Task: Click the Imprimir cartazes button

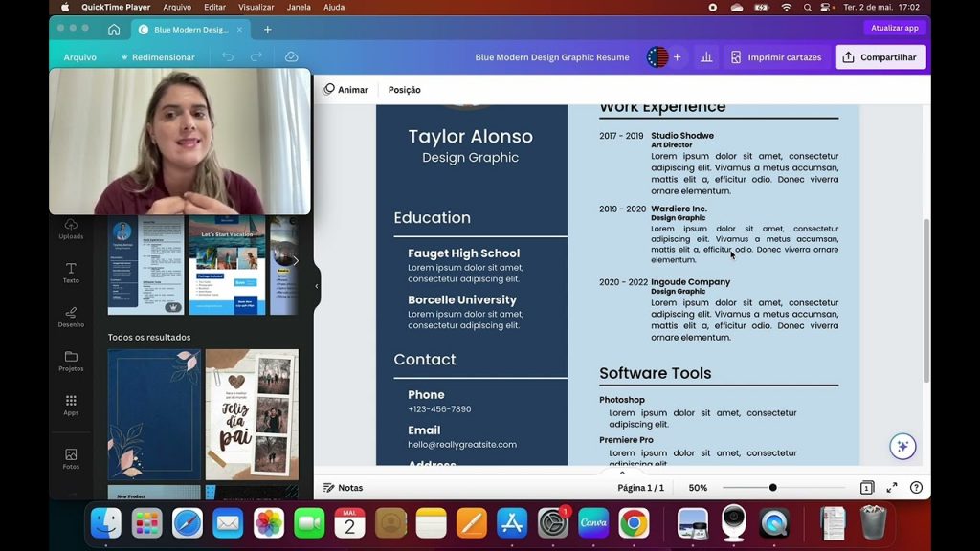Action: tap(775, 56)
